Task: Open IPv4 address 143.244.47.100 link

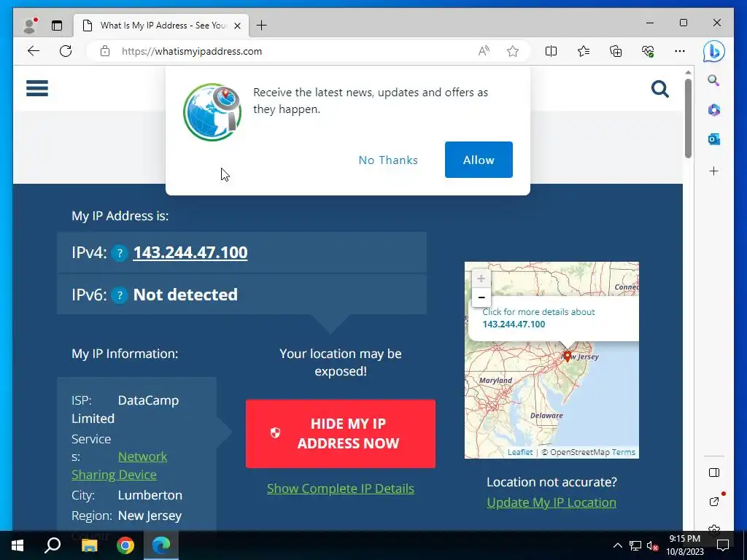Action: point(190,252)
